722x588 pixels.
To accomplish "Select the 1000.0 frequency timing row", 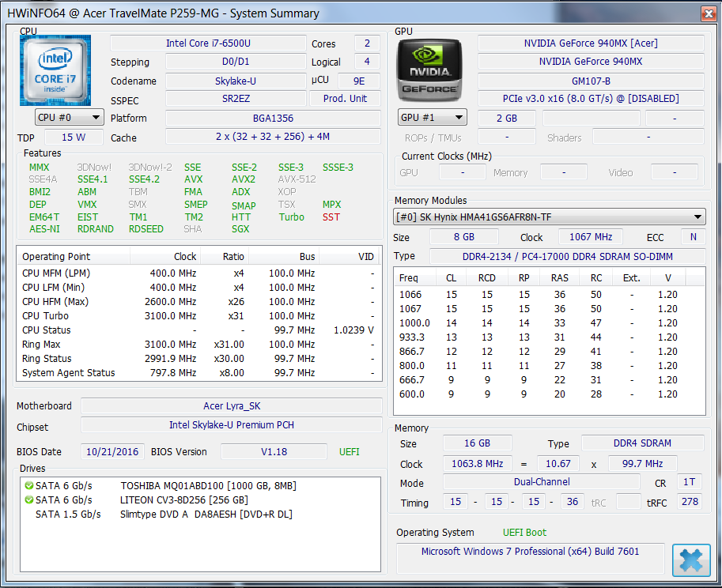I will click(549, 323).
